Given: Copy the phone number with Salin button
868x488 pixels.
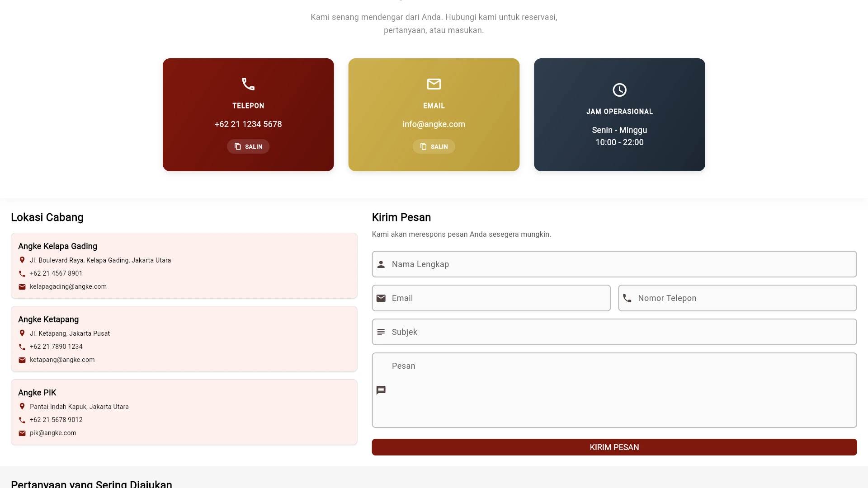Looking at the screenshot, I should [x=248, y=146].
